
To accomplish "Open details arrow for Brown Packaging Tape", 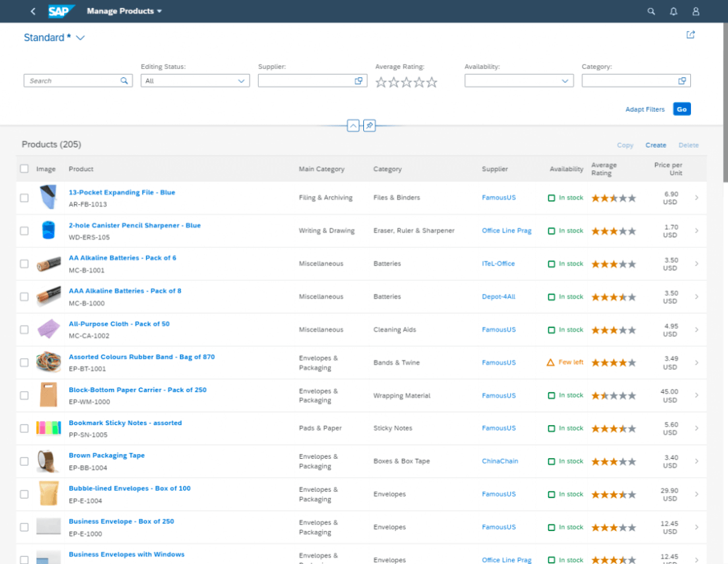I will [x=696, y=461].
